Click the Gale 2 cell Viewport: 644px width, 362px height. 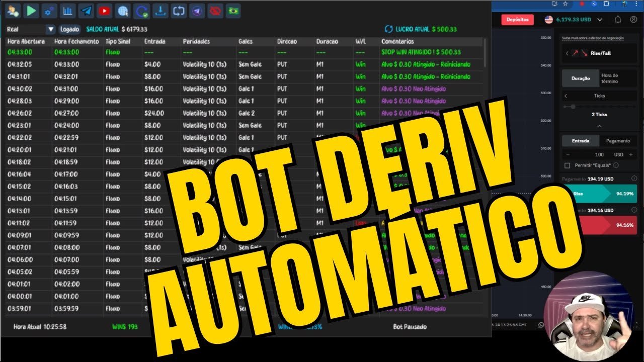point(247,113)
